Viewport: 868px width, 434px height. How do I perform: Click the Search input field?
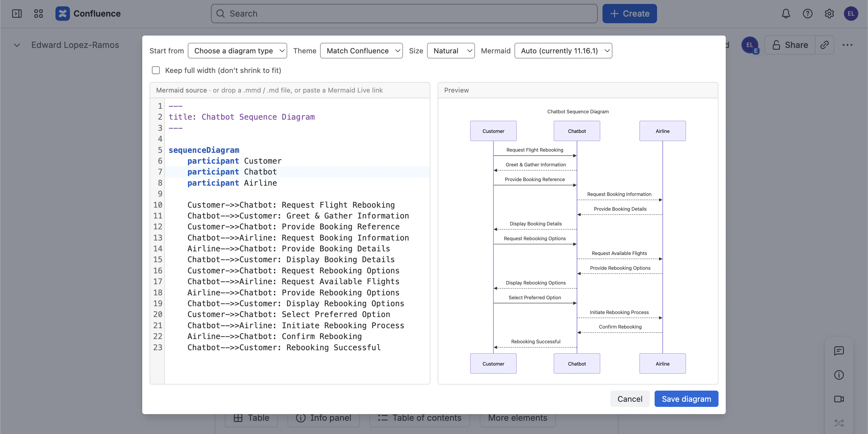(x=404, y=14)
